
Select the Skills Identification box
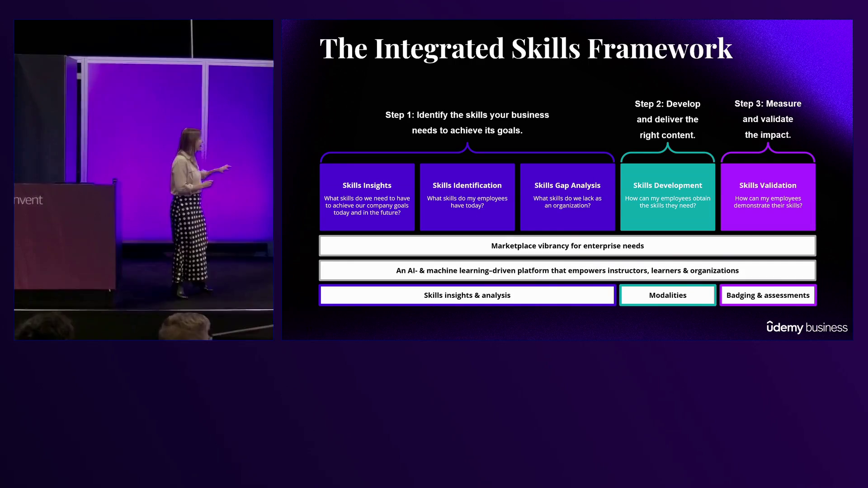click(x=467, y=197)
